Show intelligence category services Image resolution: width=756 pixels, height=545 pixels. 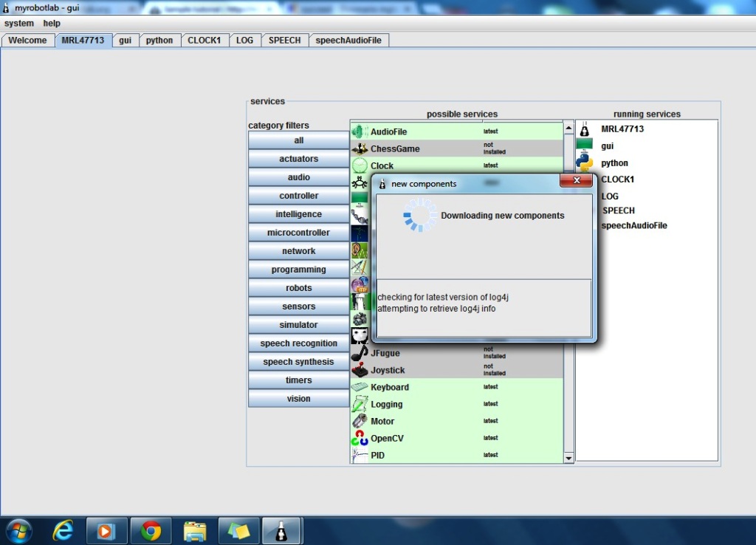298,214
